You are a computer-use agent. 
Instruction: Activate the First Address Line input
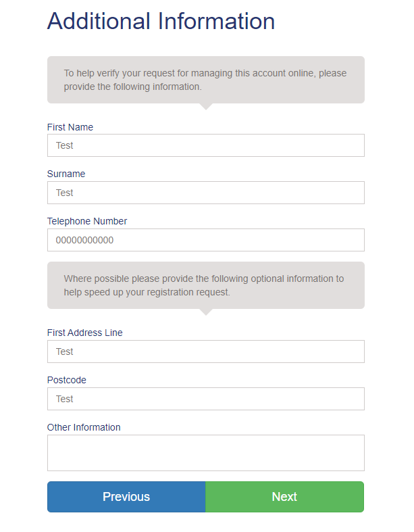(x=206, y=352)
